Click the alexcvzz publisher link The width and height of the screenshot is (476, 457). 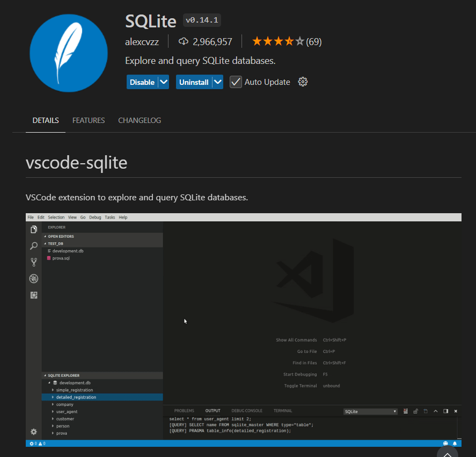[141, 41]
